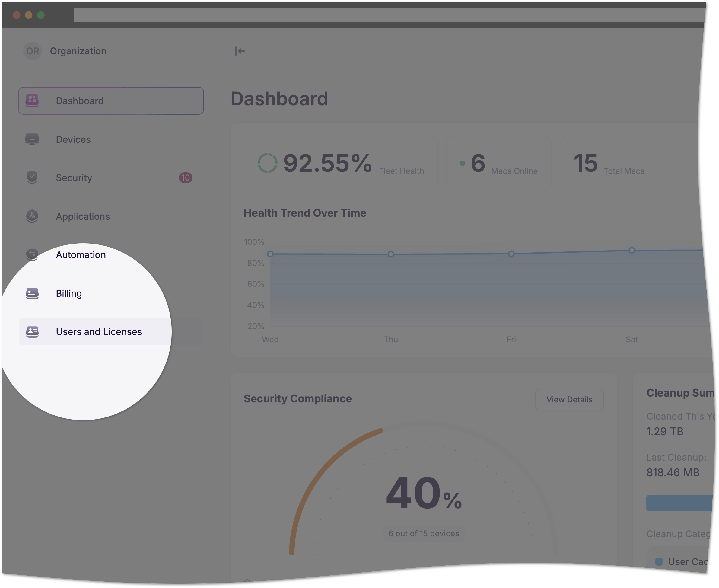Open Users and Licenses
The image size is (719, 588).
click(111, 332)
